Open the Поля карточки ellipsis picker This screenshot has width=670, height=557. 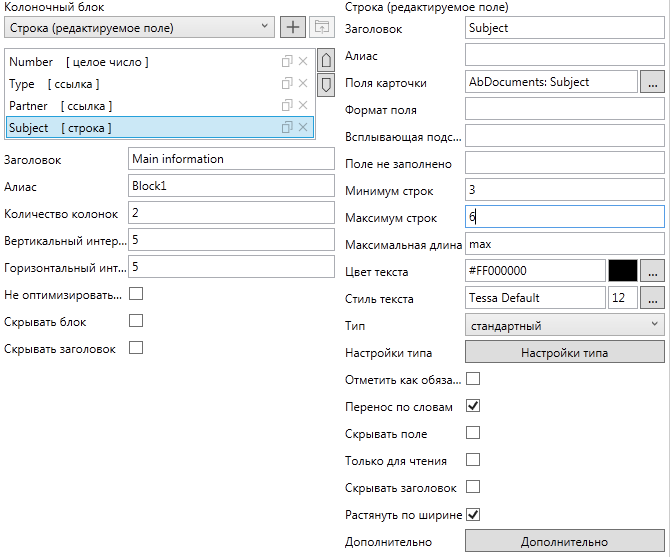pos(652,82)
